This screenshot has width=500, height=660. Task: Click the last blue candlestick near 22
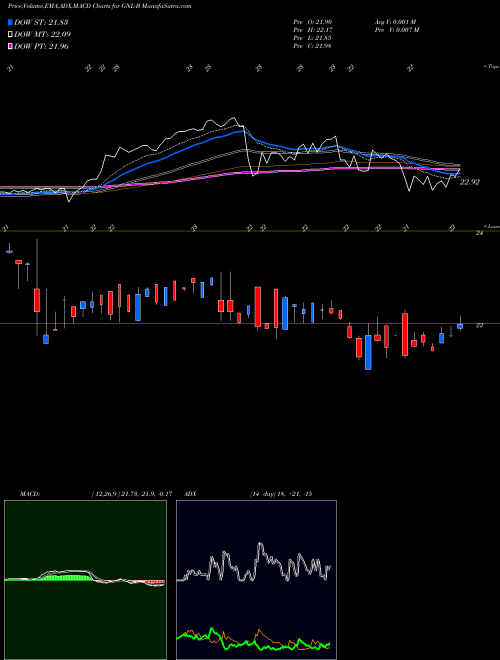point(460,326)
